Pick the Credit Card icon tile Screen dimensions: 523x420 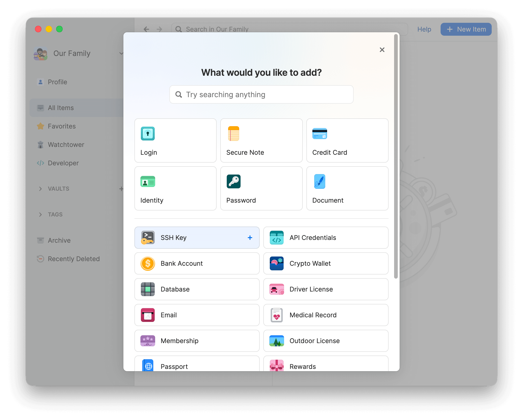(320, 134)
